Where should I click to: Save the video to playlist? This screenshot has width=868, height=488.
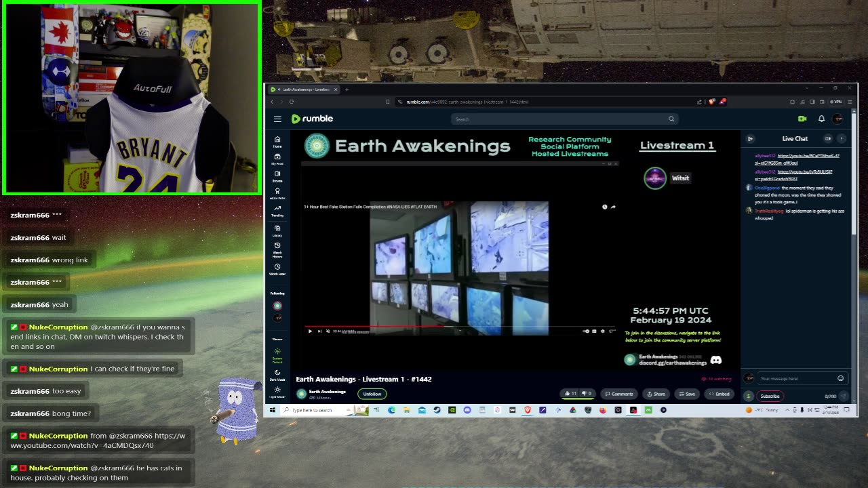tap(687, 394)
